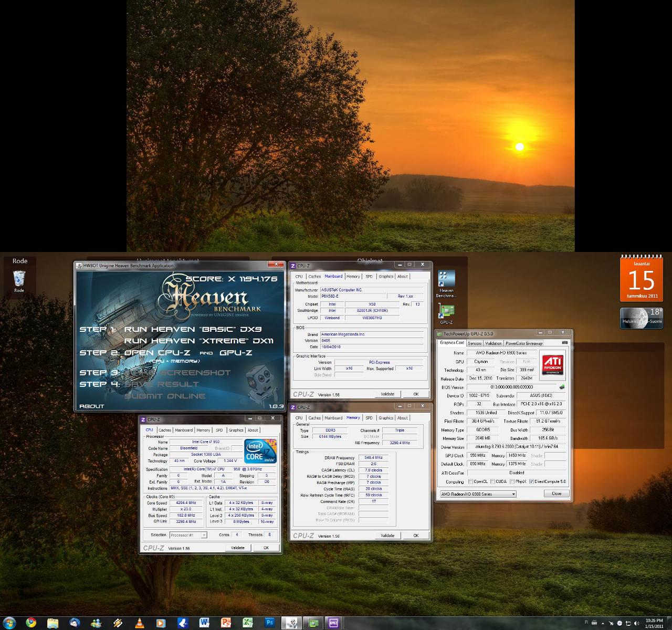
Task: Switch to the Heaven skull taskbar button
Action: pyautogui.click(x=291, y=623)
